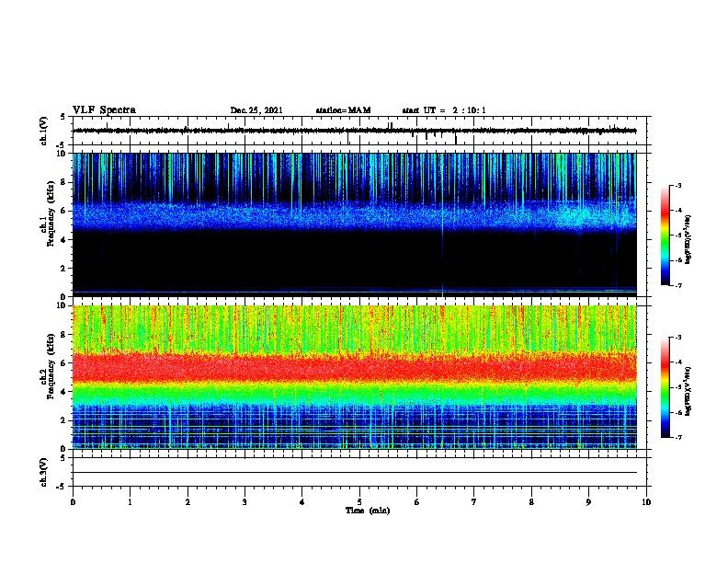Click the "ch.1(V)" waveform axis label

(x=43, y=131)
